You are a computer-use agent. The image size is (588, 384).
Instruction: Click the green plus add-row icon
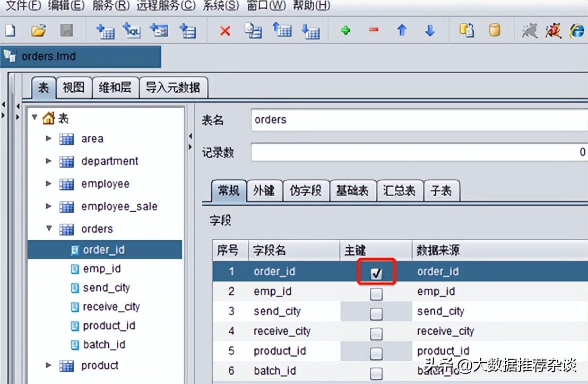[345, 30]
